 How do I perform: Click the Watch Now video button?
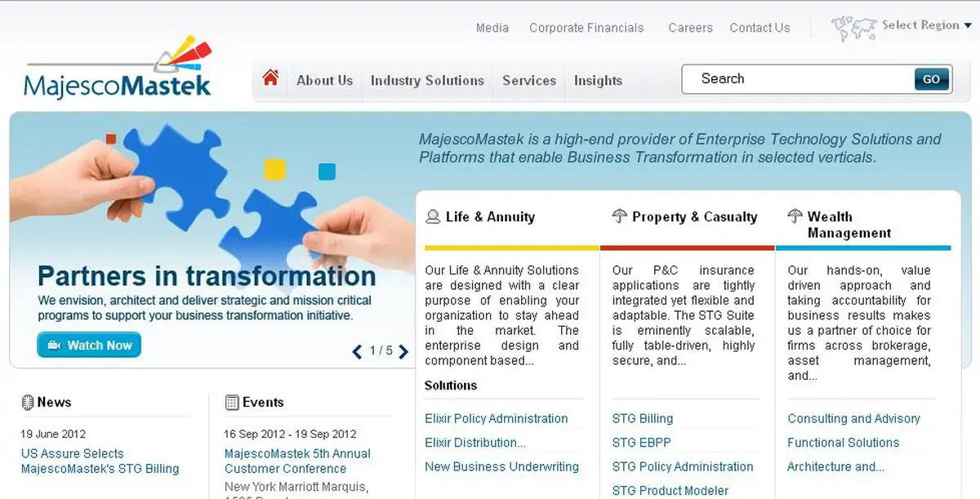tap(89, 345)
